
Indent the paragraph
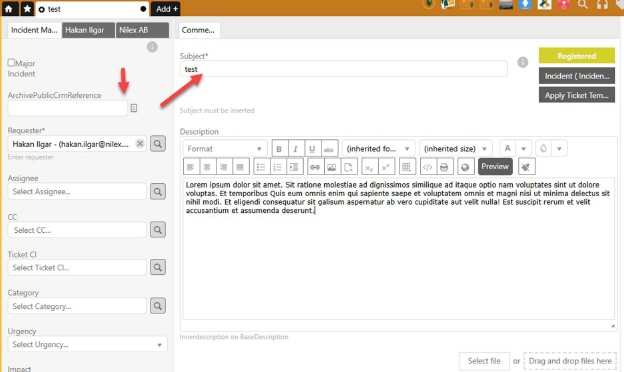point(294,167)
